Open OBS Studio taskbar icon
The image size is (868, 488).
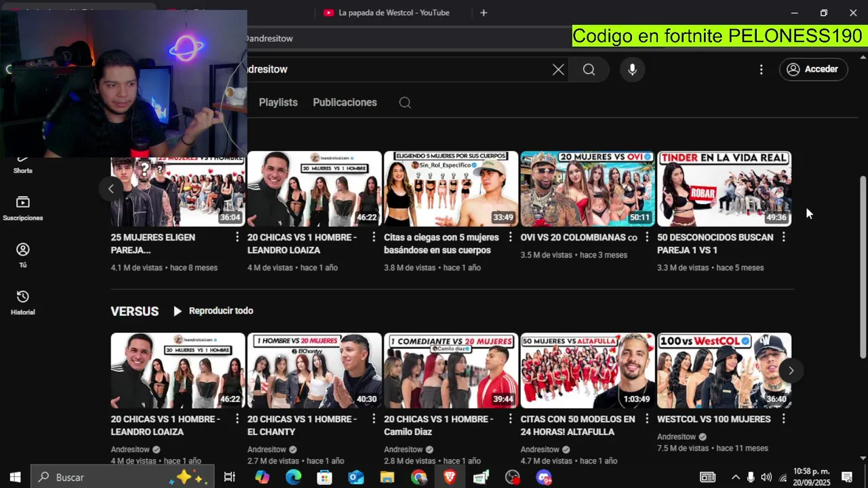click(513, 477)
